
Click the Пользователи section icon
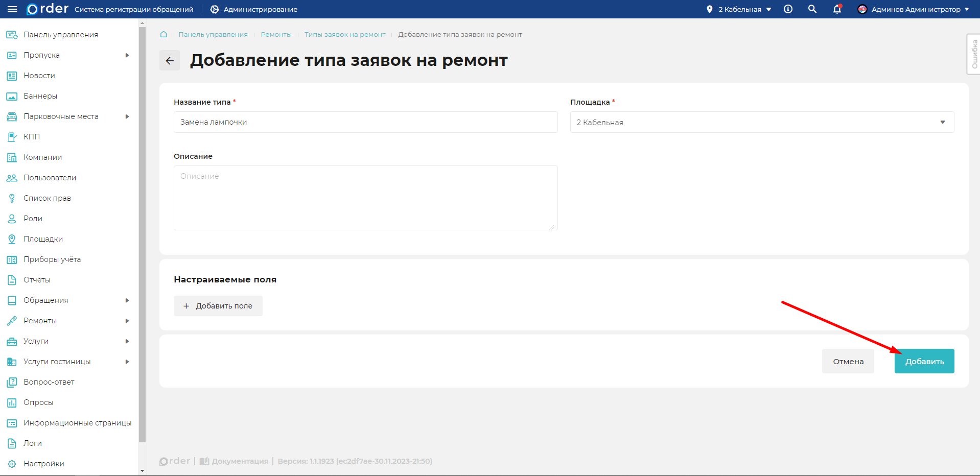pyautogui.click(x=12, y=177)
